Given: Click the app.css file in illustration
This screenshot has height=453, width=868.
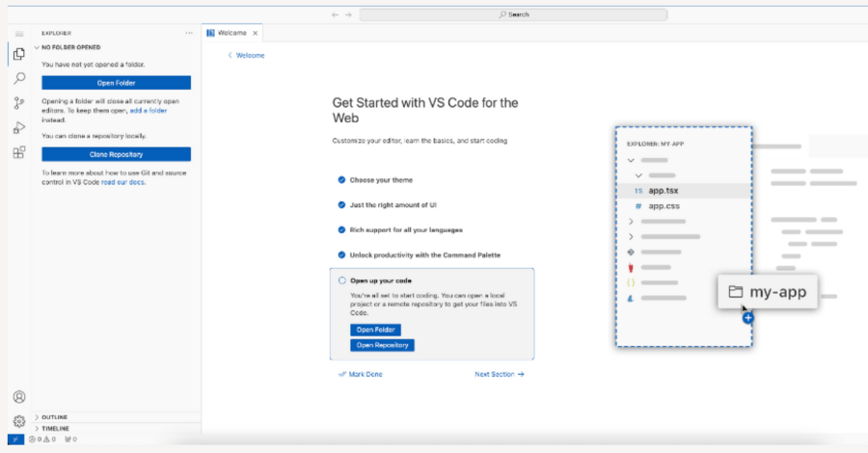Looking at the screenshot, I should pos(664,205).
